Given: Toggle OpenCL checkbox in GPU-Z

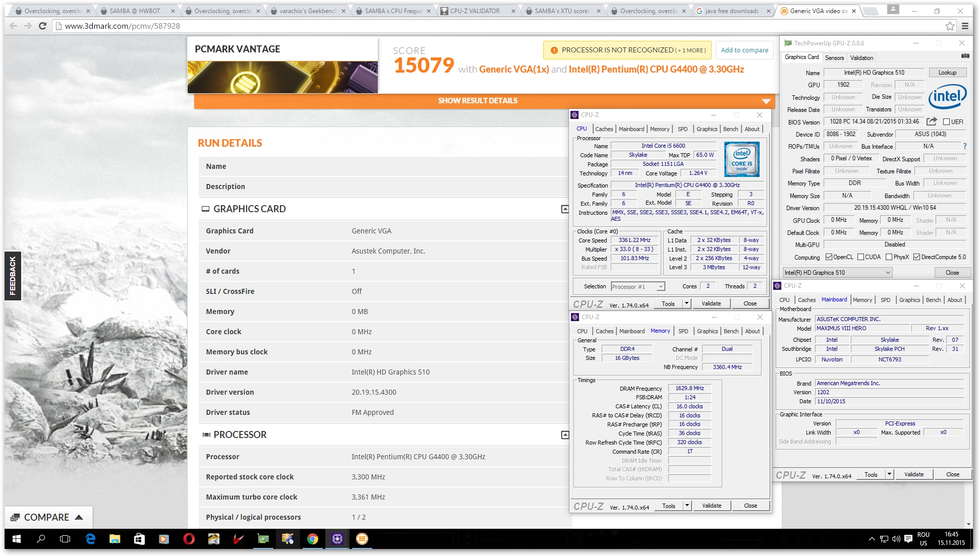Looking at the screenshot, I should pyautogui.click(x=829, y=257).
